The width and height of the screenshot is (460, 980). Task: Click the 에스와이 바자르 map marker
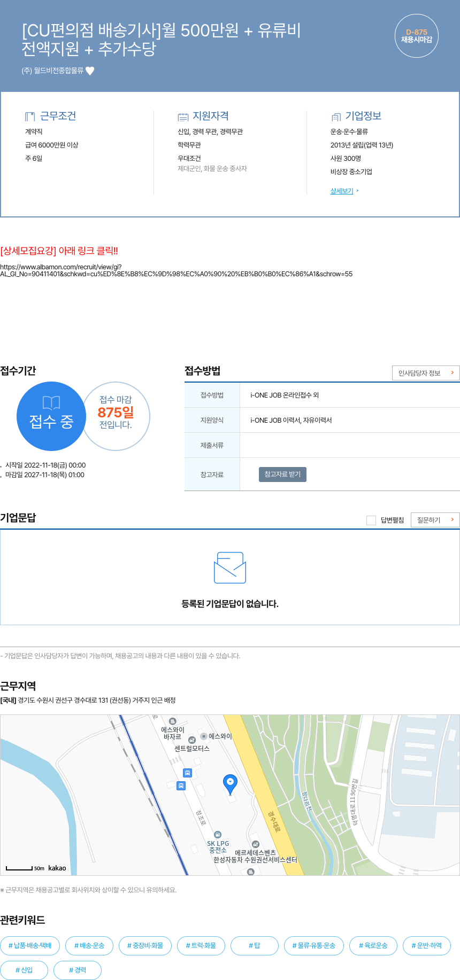[172, 721]
